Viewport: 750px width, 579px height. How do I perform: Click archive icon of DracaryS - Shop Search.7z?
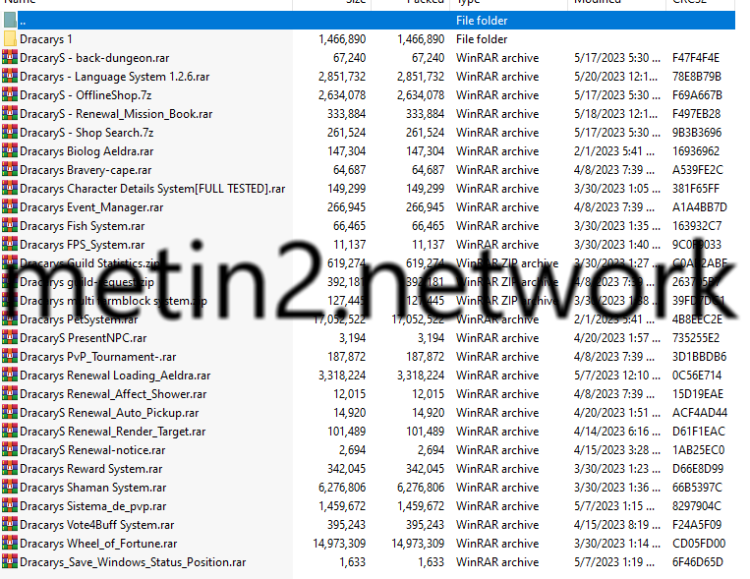pyautogui.click(x=10, y=132)
